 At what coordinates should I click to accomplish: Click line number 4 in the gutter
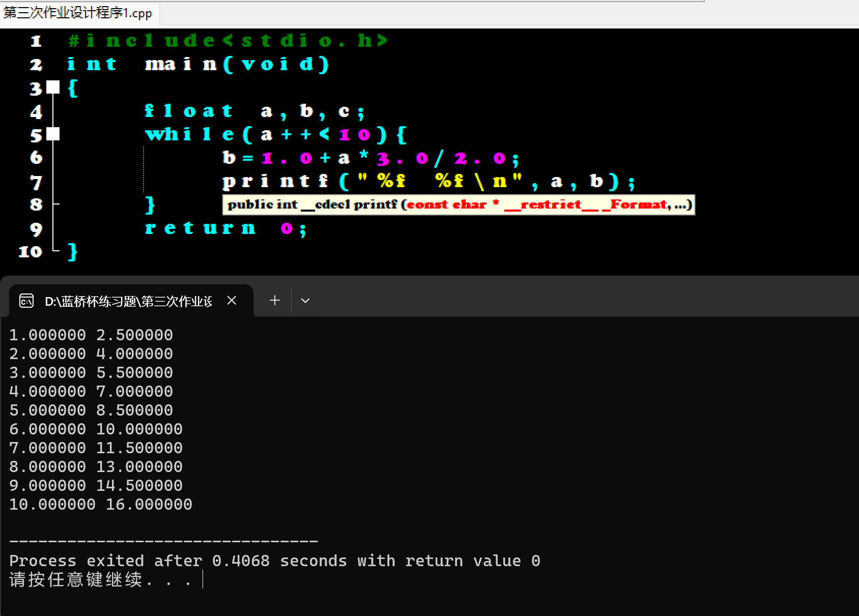(36, 111)
